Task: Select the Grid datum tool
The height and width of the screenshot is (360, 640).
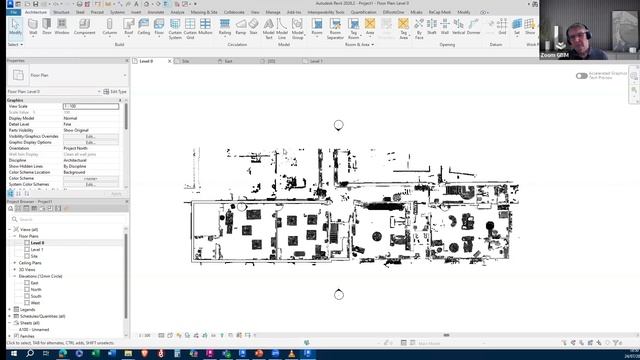Action: point(502,27)
